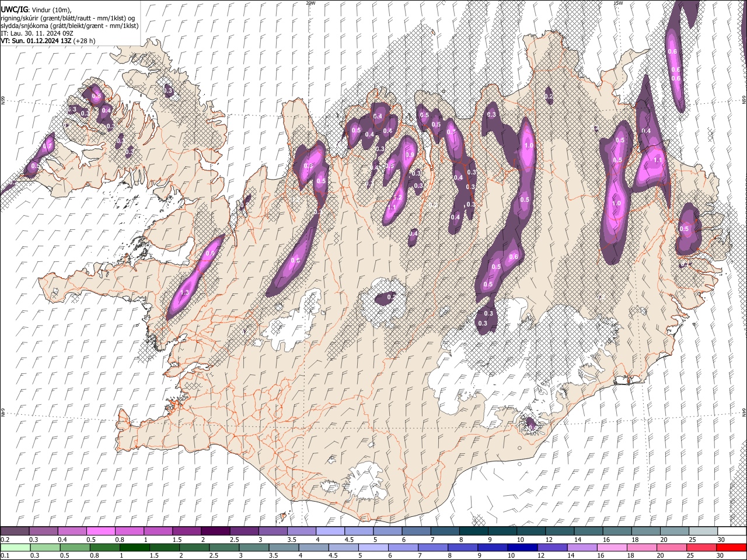Select light gray 25 swatch in snow legend row

click(x=703, y=531)
